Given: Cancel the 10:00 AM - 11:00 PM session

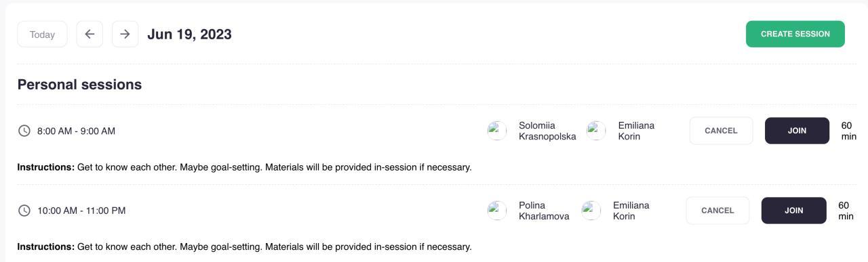Looking at the screenshot, I should coord(717,211).
